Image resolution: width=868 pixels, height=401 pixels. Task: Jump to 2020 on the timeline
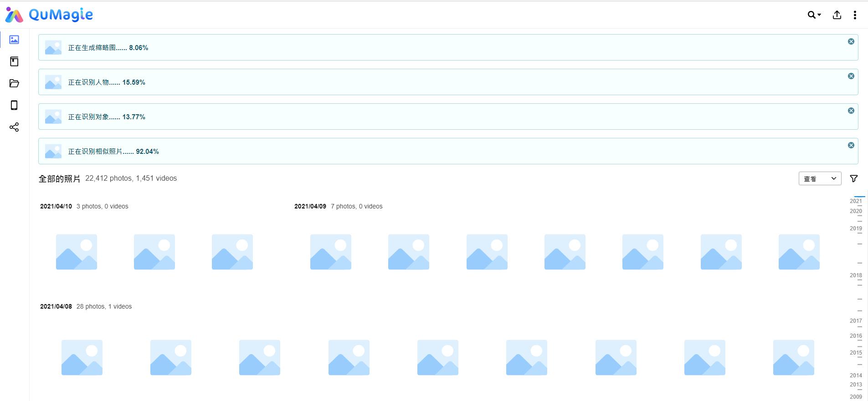tap(856, 211)
